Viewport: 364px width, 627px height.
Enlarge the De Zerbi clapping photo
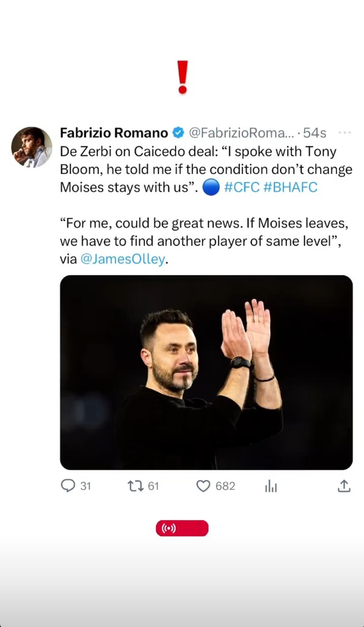click(206, 372)
